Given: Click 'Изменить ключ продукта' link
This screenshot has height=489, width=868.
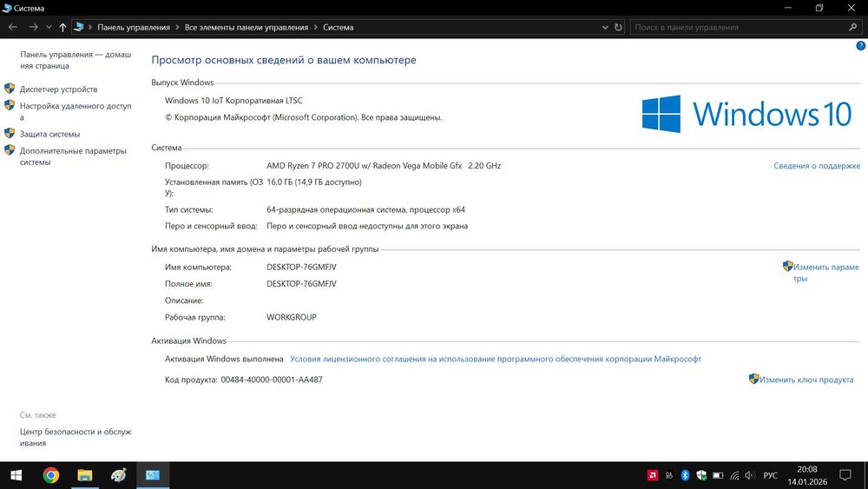Looking at the screenshot, I should click(806, 380).
